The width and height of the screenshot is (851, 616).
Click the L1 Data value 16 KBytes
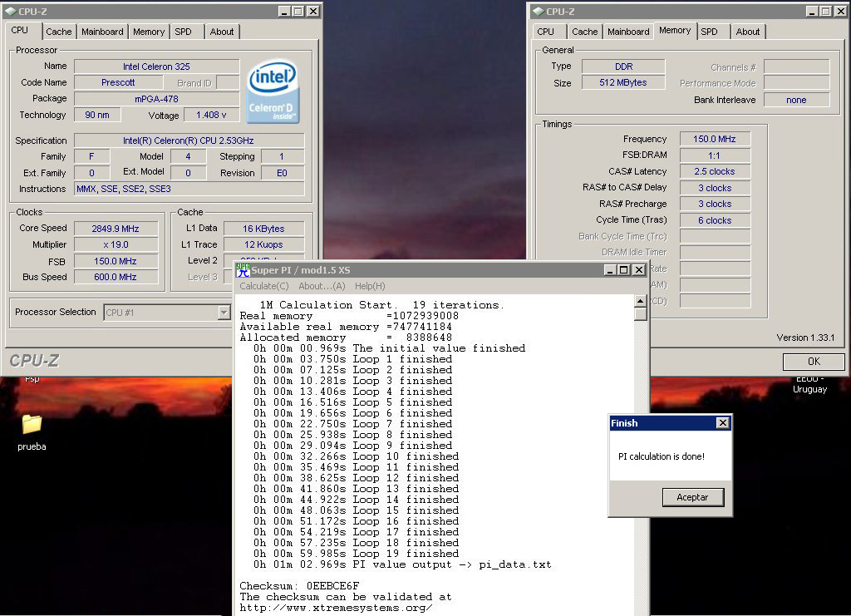(263, 229)
